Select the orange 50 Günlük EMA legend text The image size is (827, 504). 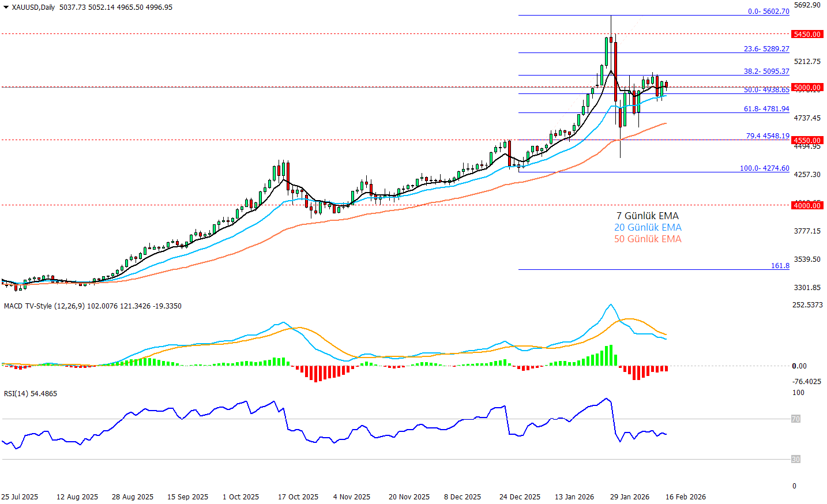(648, 239)
